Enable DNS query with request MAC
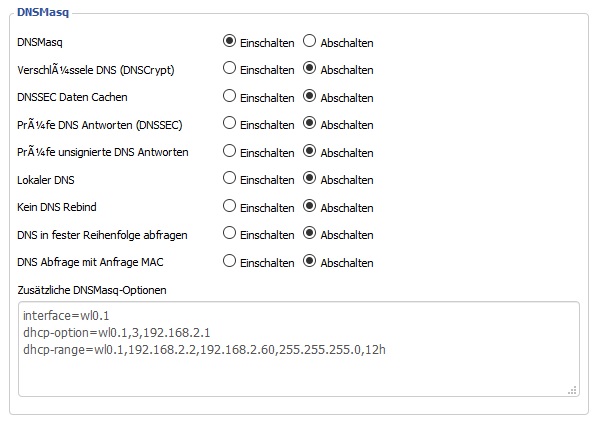Viewport: 600px width, 425px height. (229, 262)
